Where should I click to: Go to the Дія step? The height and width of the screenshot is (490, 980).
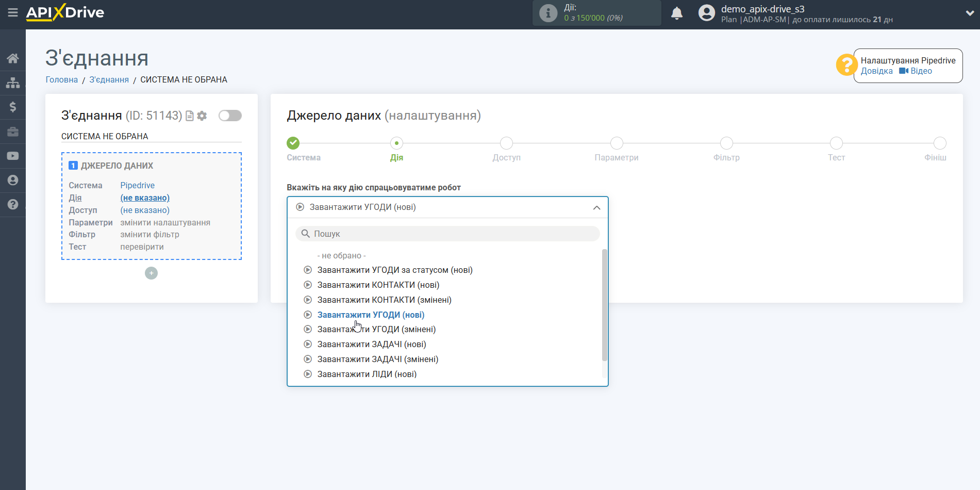point(396,143)
